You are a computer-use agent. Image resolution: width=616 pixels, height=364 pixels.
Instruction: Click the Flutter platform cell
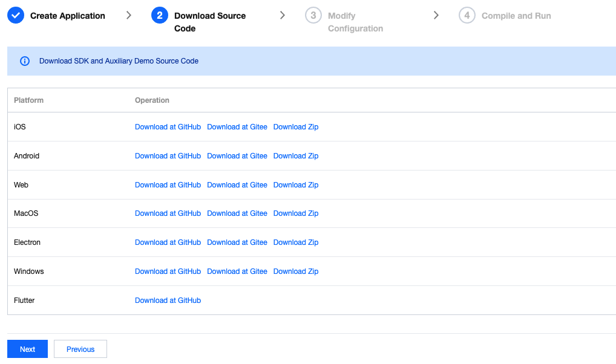pyautogui.click(x=24, y=301)
